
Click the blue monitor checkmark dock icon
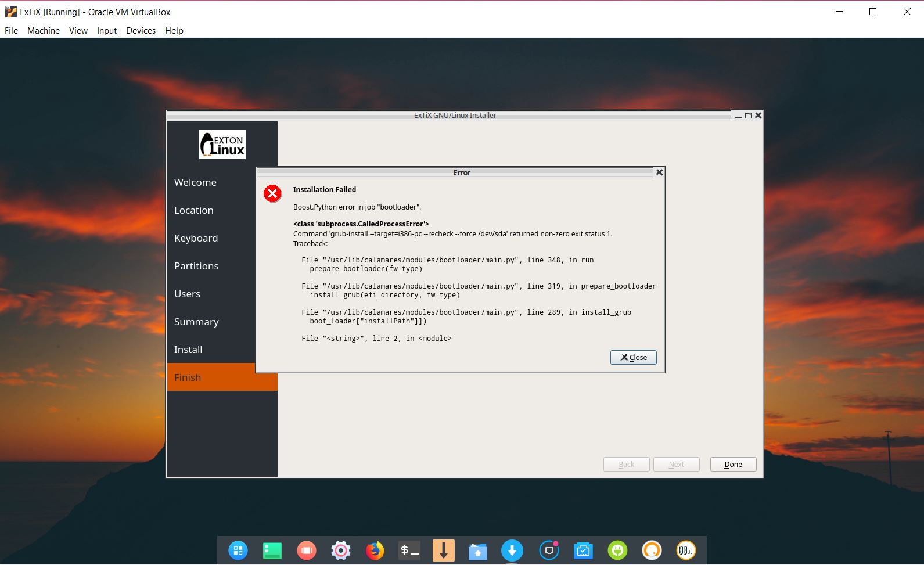pyautogui.click(x=583, y=550)
